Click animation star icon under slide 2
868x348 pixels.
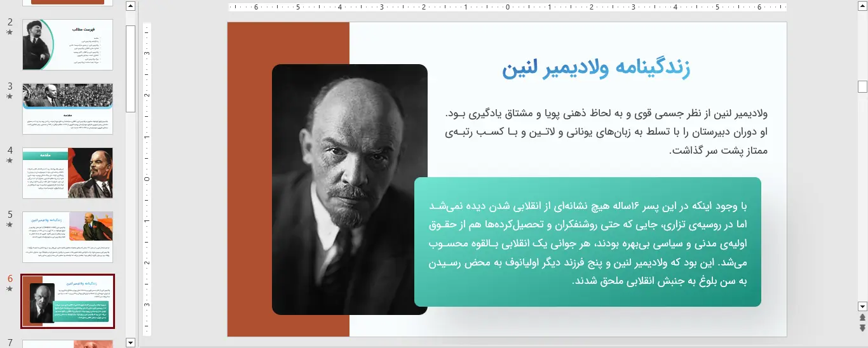(x=10, y=32)
